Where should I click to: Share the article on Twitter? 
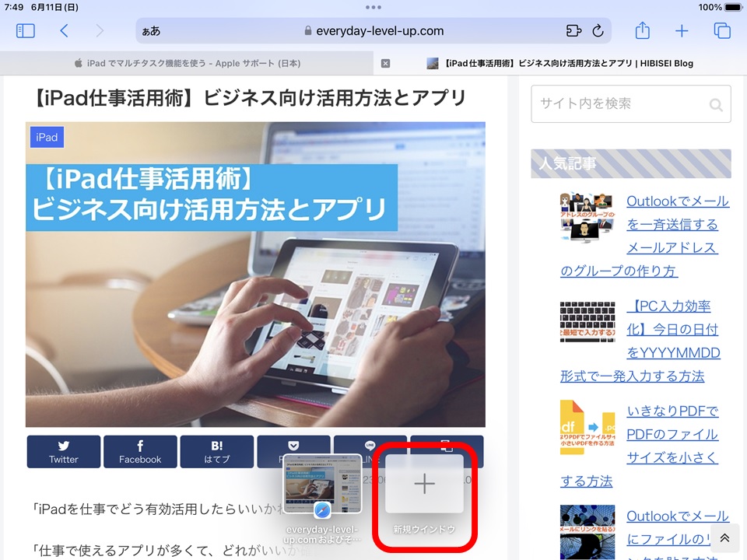coord(64,451)
